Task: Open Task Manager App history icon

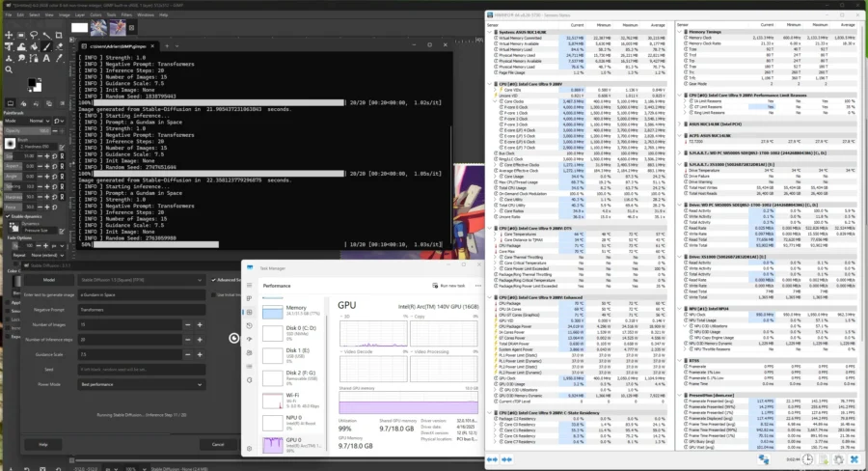Action: click(x=249, y=326)
